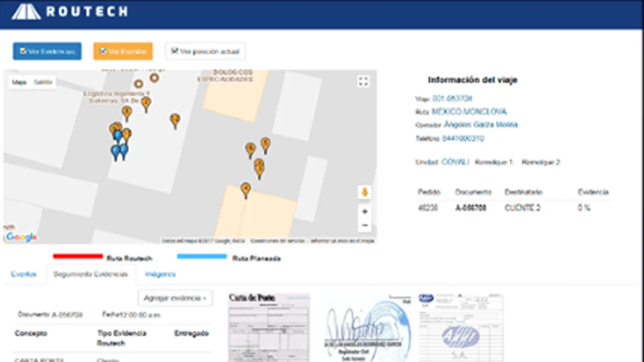Open Google Maps via the Google logo
Screen dimensions: 644x362
pyautogui.click(x=21, y=237)
